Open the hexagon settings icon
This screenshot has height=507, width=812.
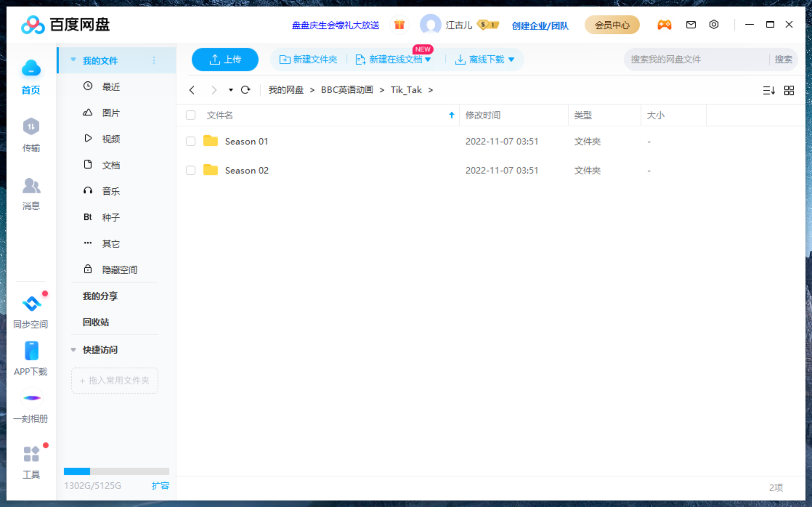(x=714, y=25)
